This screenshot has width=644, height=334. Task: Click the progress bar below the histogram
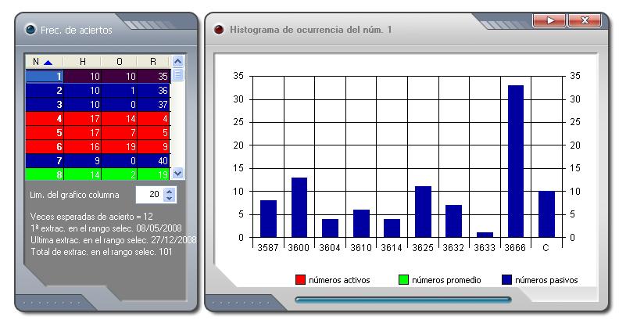click(403, 300)
